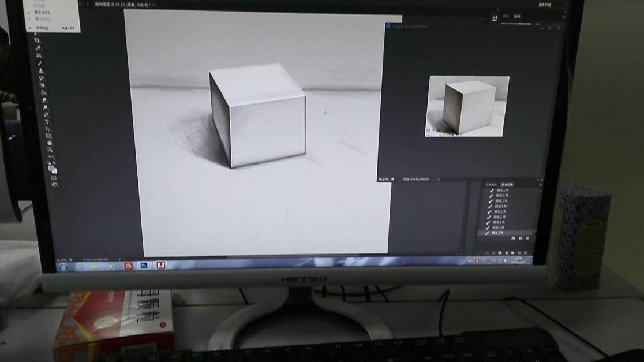Select the highlighted last history state

(x=505, y=233)
